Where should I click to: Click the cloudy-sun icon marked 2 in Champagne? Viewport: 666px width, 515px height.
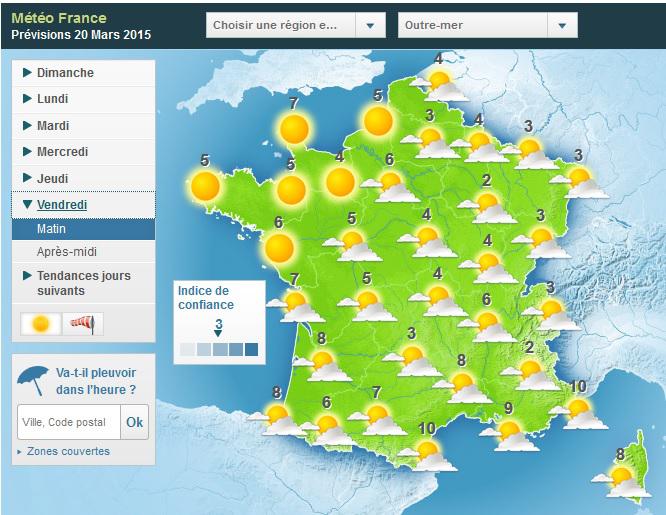pyautogui.click(x=487, y=207)
